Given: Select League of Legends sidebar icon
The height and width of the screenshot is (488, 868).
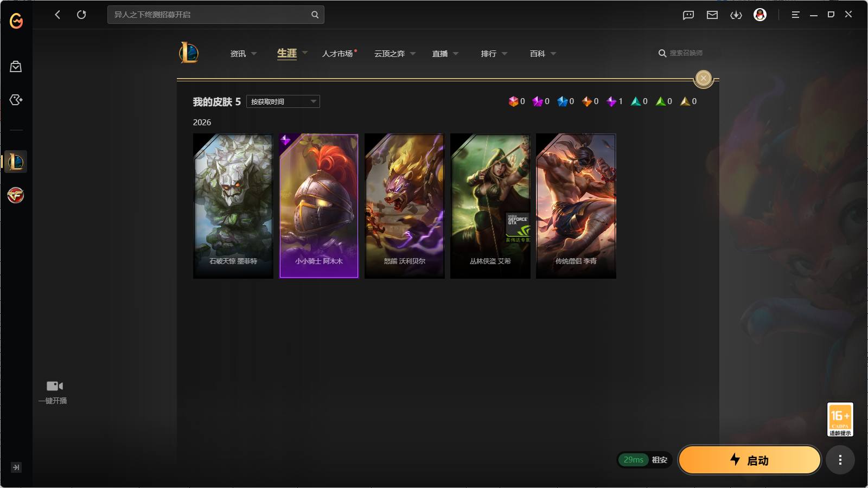Looking at the screenshot, I should pyautogui.click(x=16, y=162).
